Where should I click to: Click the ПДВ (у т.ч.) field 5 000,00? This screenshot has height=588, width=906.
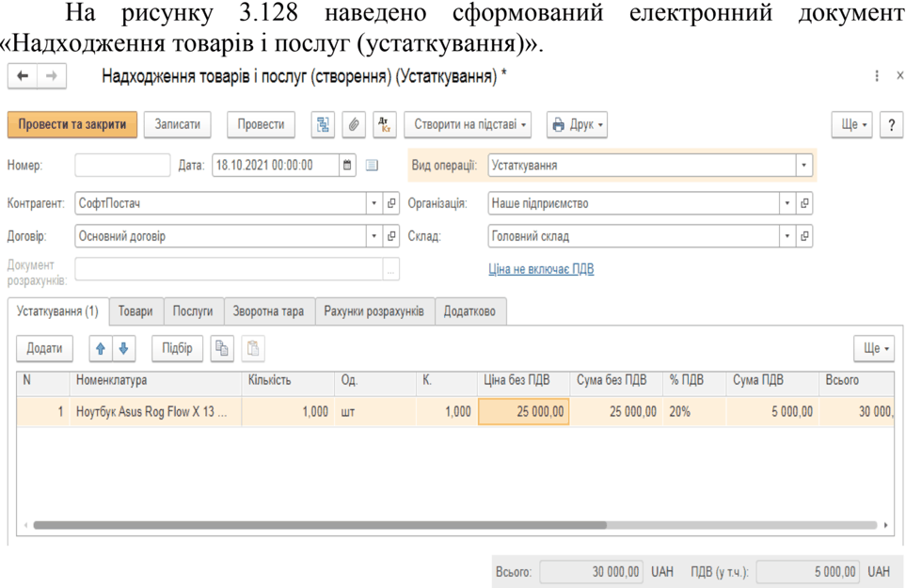tap(808, 572)
